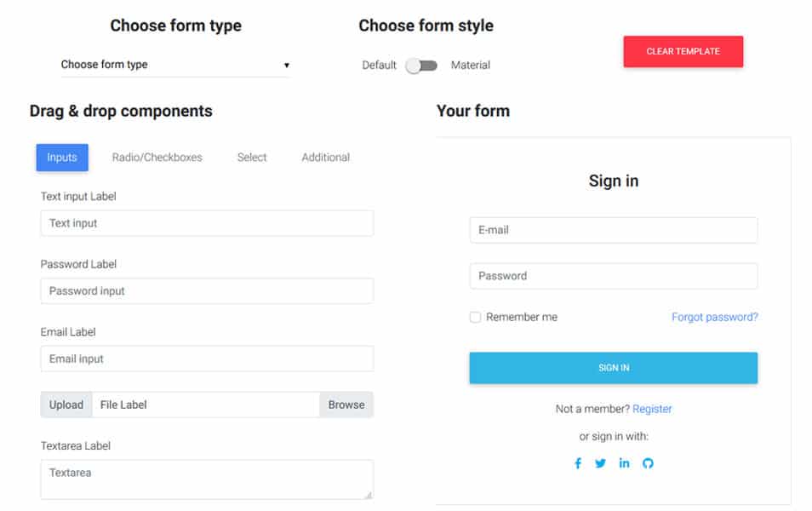Check the Remember me checkbox

[476, 318]
